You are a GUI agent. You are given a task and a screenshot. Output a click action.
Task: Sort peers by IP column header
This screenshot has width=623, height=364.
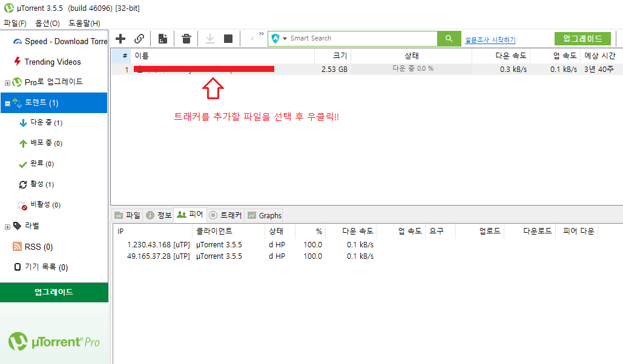click(x=153, y=231)
